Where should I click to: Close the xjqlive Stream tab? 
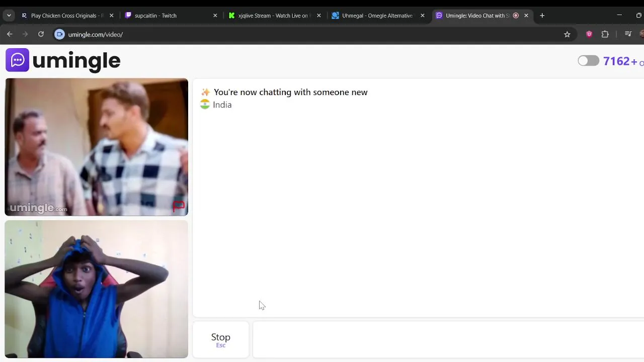click(319, 16)
